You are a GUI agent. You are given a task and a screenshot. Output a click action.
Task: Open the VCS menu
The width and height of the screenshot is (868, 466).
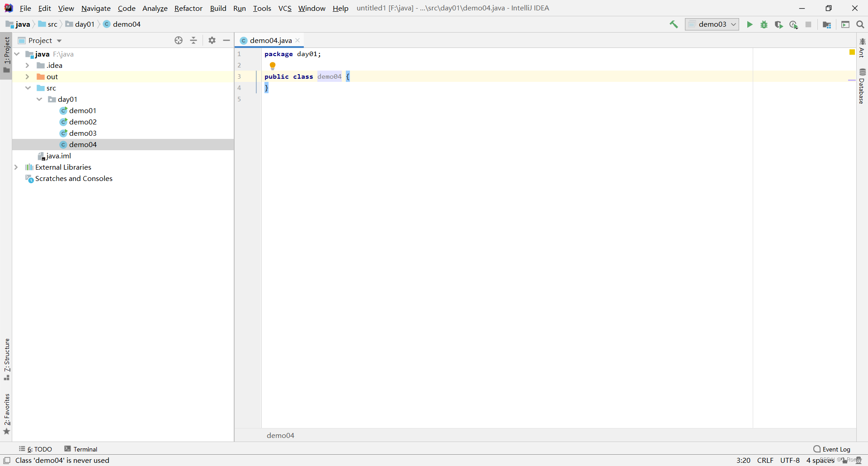(285, 8)
